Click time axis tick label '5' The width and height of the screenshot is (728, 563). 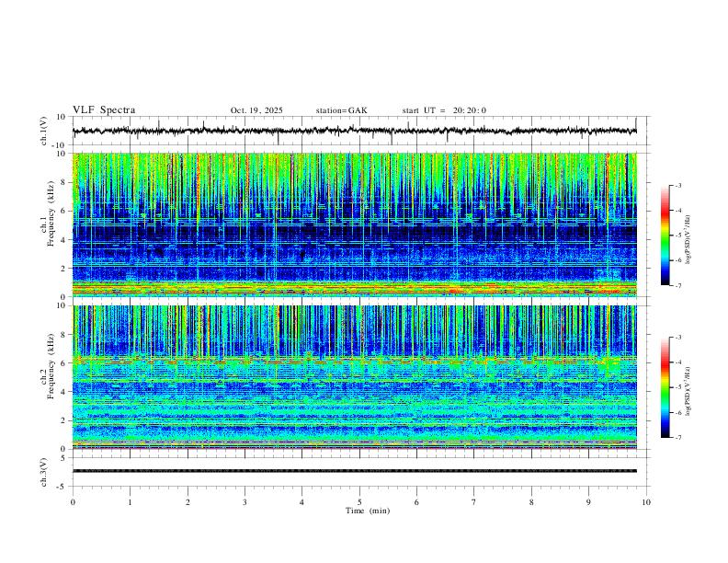359,502
